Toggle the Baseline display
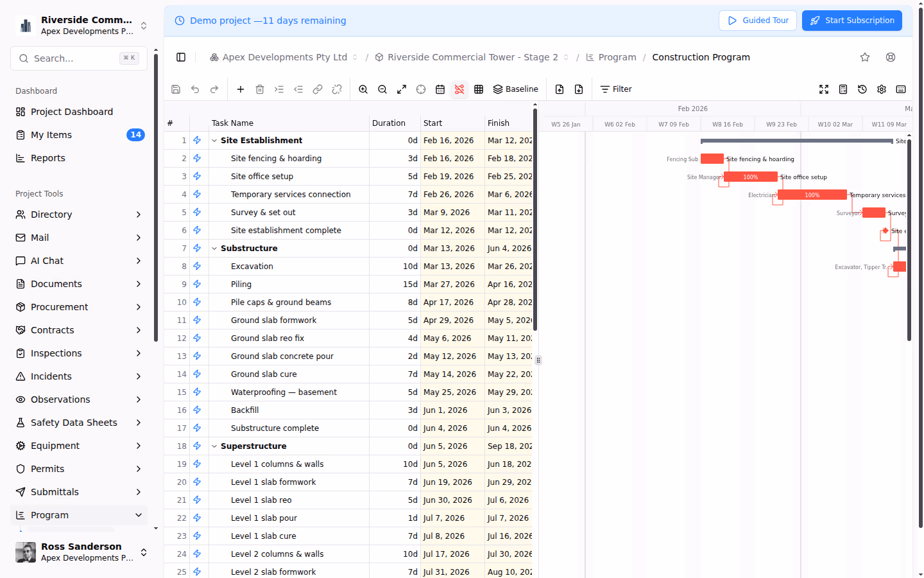The height and width of the screenshot is (578, 924). coord(515,89)
